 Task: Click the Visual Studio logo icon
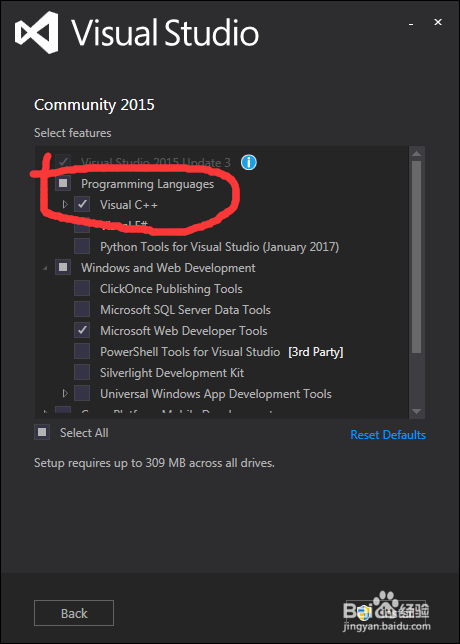pyautogui.click(x=37, y=32)
